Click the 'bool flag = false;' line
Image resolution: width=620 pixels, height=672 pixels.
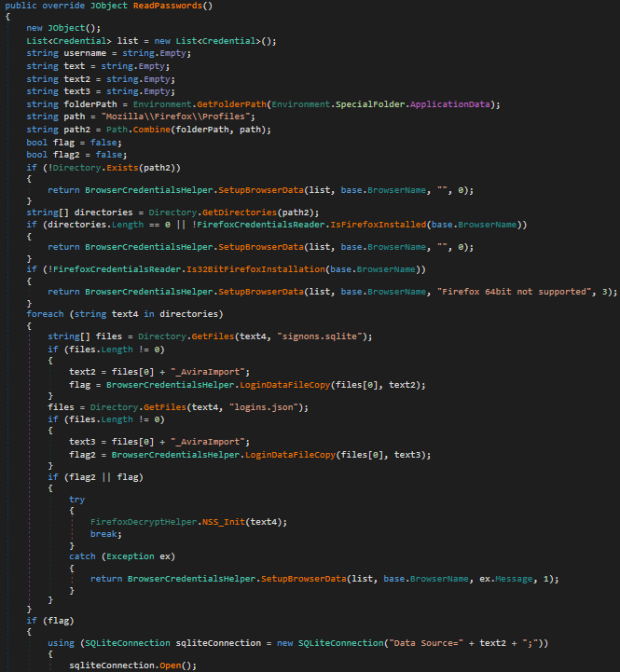(x=74, y=143)
